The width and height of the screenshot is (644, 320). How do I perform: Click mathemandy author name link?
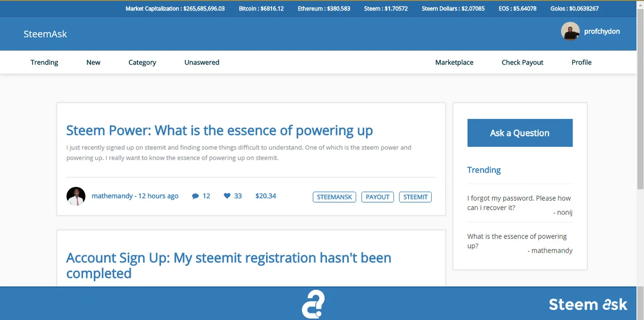point(112,196)
